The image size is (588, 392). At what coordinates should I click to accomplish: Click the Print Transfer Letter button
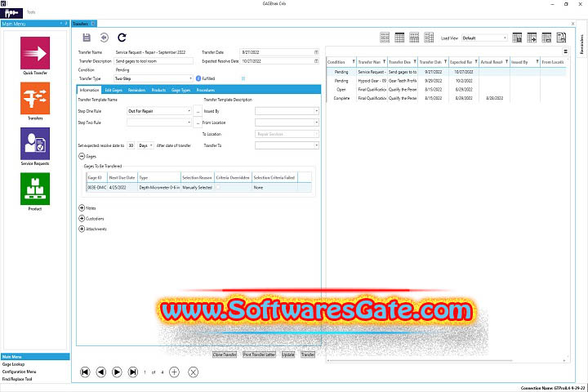tap(259, 354)
